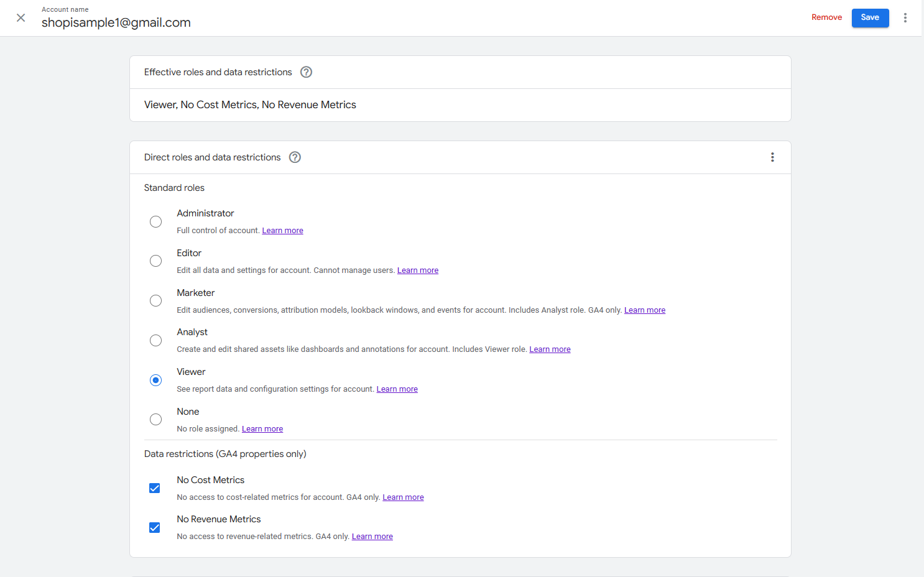Click the Marketer role label

[196, 293]
